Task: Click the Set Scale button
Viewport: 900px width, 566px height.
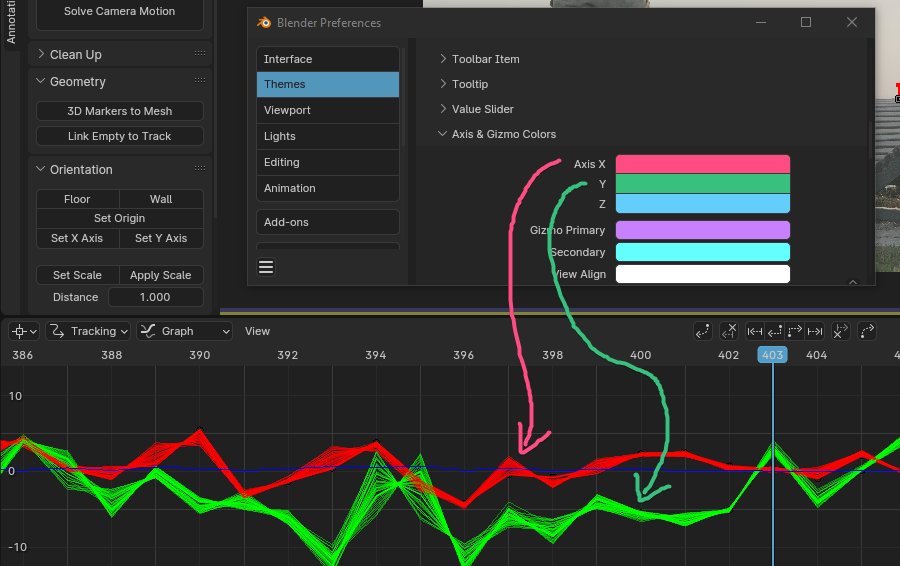Action: 77,275
